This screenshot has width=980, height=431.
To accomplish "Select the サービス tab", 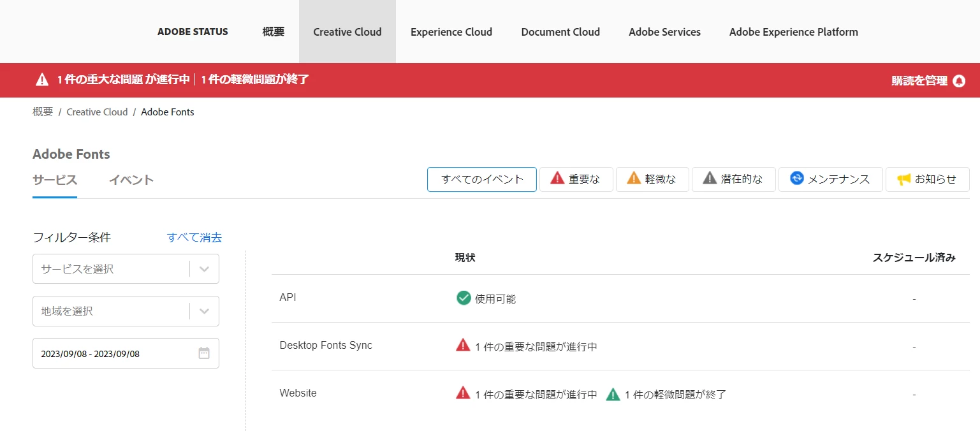I will (x=55, y=180).
